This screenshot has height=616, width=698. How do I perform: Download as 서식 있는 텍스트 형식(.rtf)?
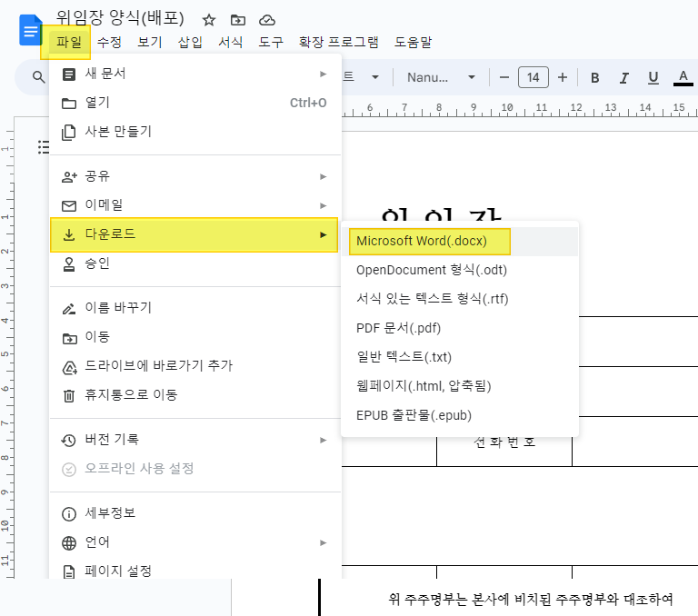coord(459,299)
